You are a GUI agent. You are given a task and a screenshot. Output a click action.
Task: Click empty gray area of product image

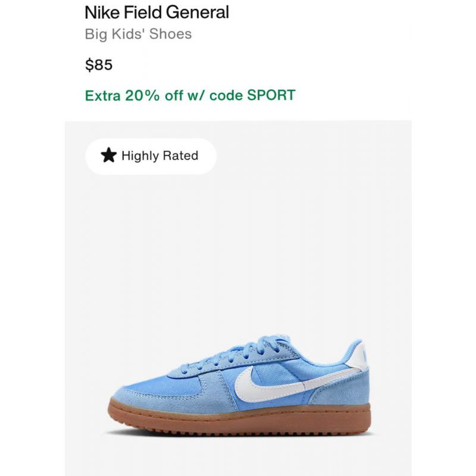(239, 243)
